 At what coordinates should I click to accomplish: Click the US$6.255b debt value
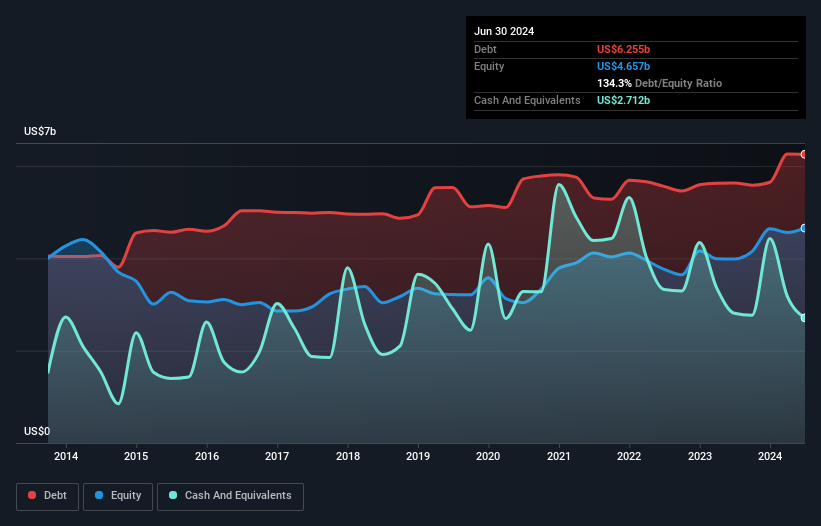tap(623, 49)
